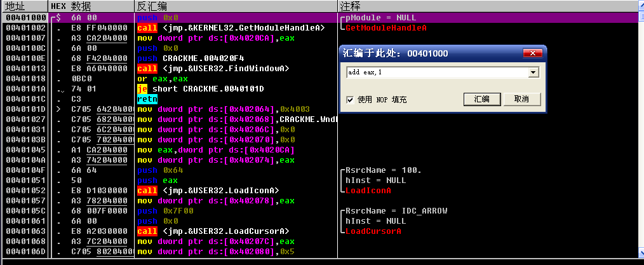644x265 pixels.
Task: Click the 地址 column header
Action: click(x=24, y=6)
